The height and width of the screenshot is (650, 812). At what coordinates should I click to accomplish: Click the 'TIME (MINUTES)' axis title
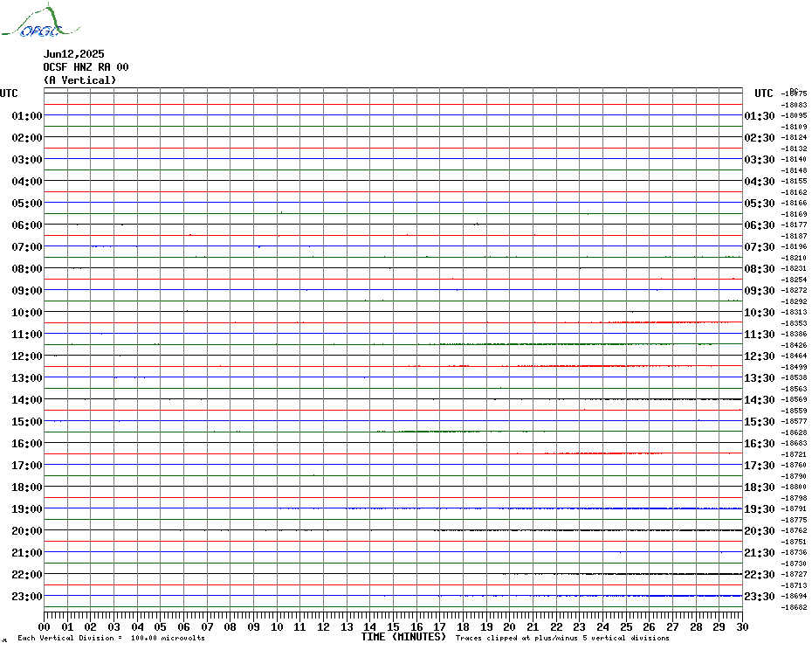coord(403,637)
